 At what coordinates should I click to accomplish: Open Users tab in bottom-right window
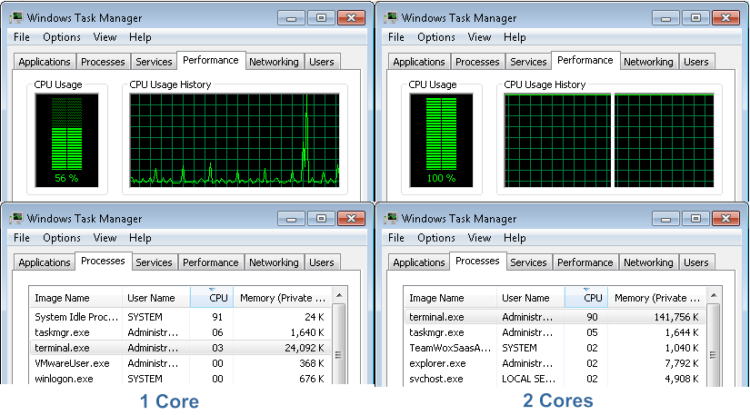(x=696, y=262)
